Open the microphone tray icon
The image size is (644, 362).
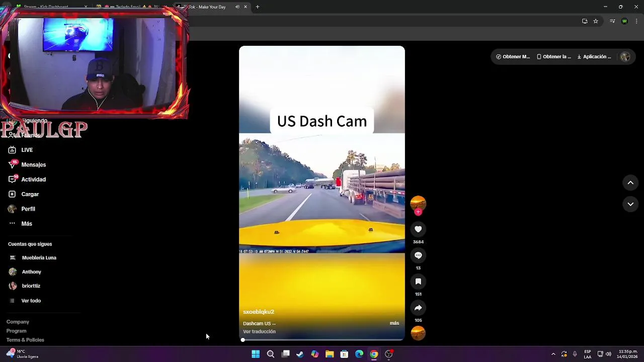pyautogui.click(x=575, y=354)
